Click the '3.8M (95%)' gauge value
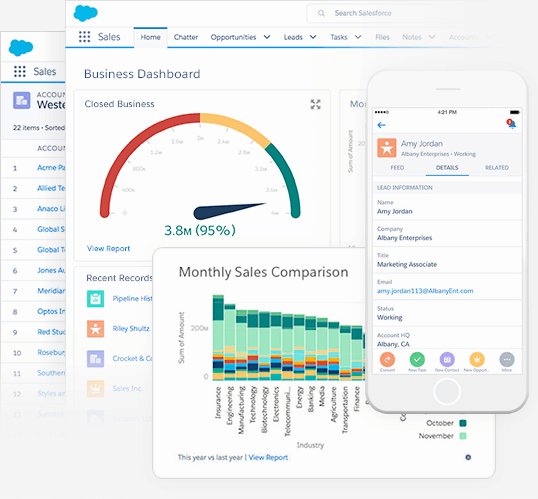 click(200, 230)
